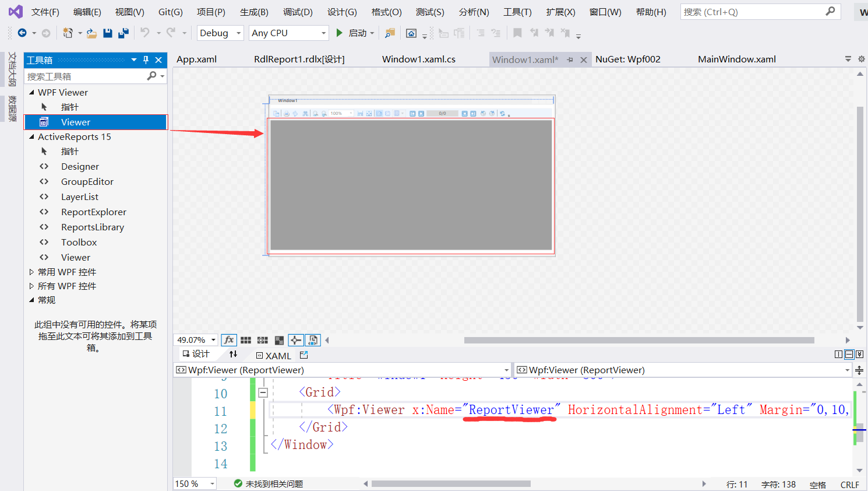
Task: Click the find-in-files folder icon
Action: (x=390, y=33)
